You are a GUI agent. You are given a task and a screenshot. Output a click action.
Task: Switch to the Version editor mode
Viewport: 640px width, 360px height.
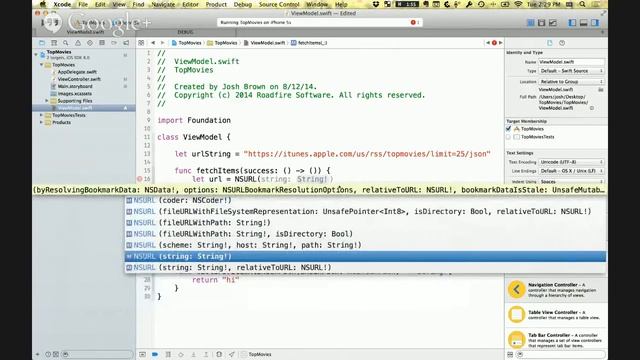coord(553,23)
